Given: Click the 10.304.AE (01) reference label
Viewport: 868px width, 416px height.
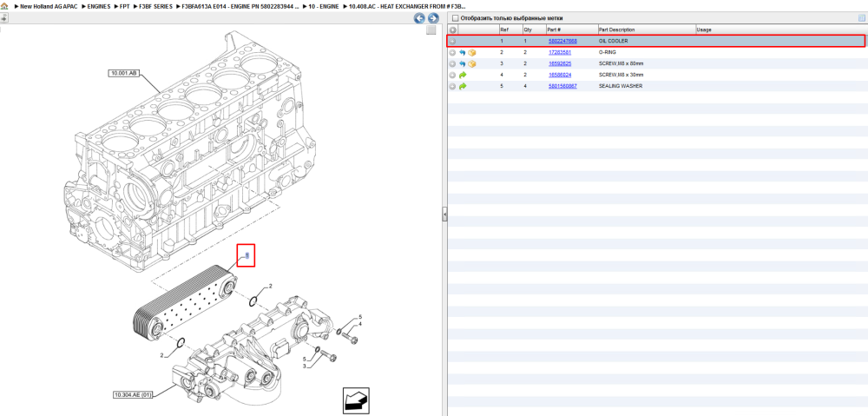Looking at the screenshot, I should (132, 395).
